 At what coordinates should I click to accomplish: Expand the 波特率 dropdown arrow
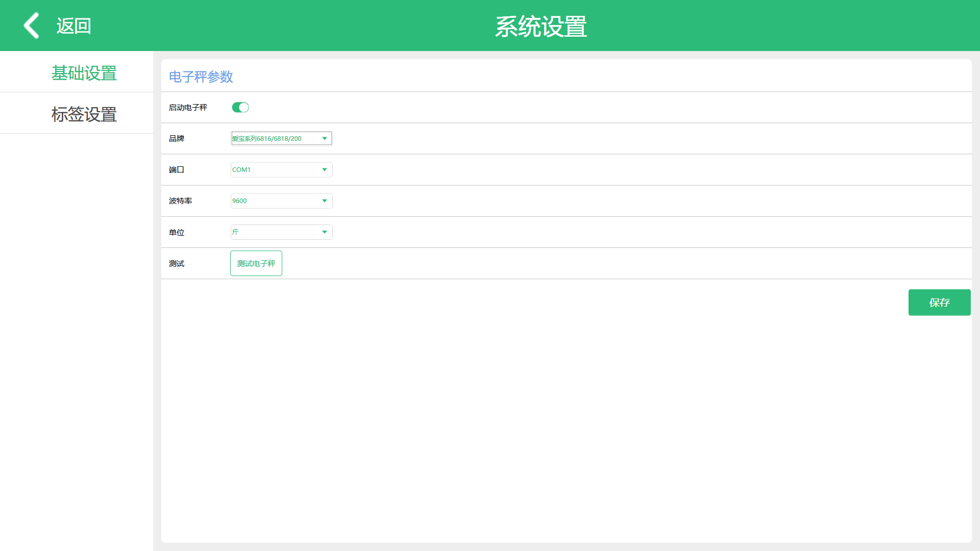(325, 201)
